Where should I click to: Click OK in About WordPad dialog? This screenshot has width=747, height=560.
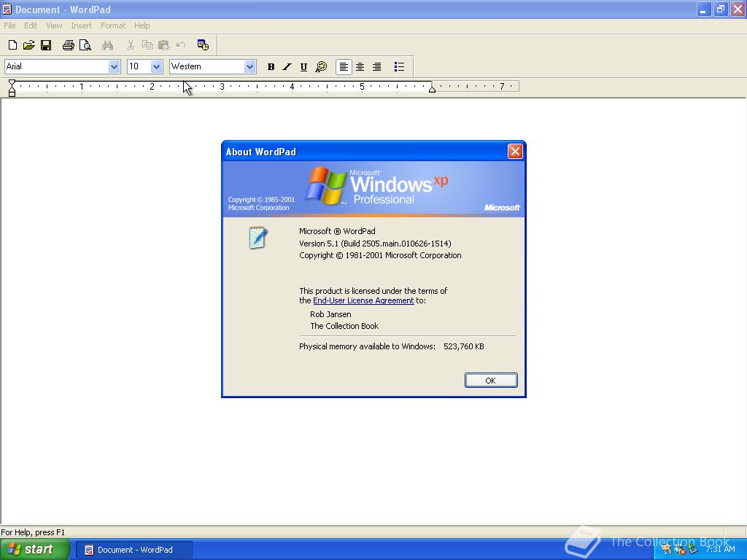pyautogui.click(x=491, y=381)
